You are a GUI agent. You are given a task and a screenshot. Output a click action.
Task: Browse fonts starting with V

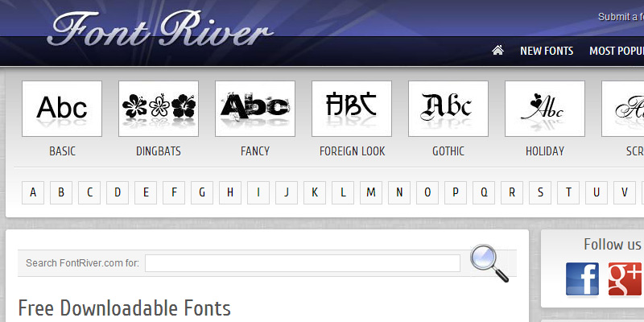click(x=625, y=192)
